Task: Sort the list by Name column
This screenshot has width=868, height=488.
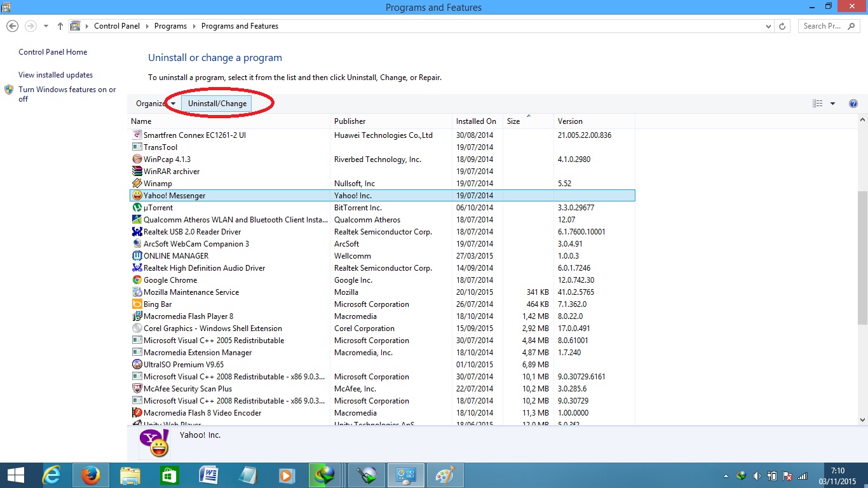Action: point(229,121)
